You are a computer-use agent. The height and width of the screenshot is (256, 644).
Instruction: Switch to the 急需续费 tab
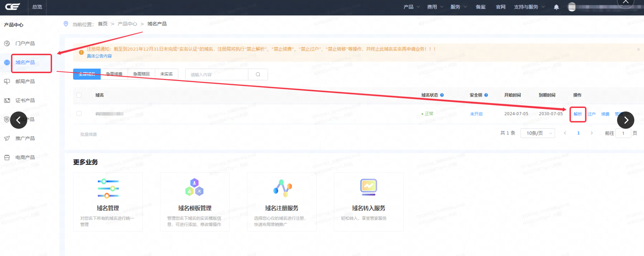[114, 74]
